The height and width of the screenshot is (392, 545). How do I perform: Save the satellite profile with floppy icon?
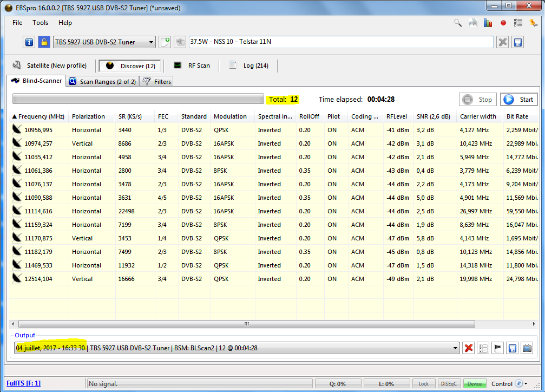click(517, 42)
